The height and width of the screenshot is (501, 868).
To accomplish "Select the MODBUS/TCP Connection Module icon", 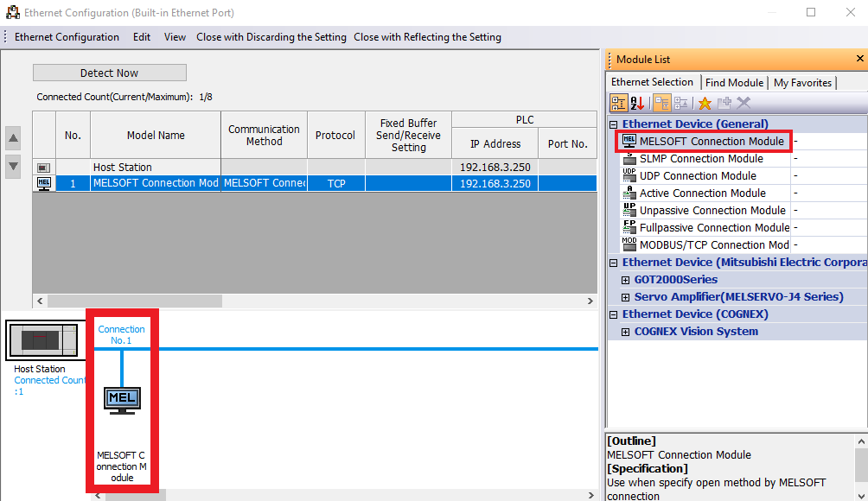I will (629, 244).
